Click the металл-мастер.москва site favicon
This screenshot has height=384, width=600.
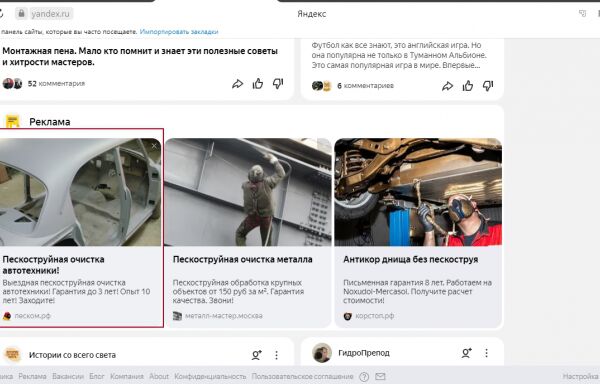click(177, 316)
